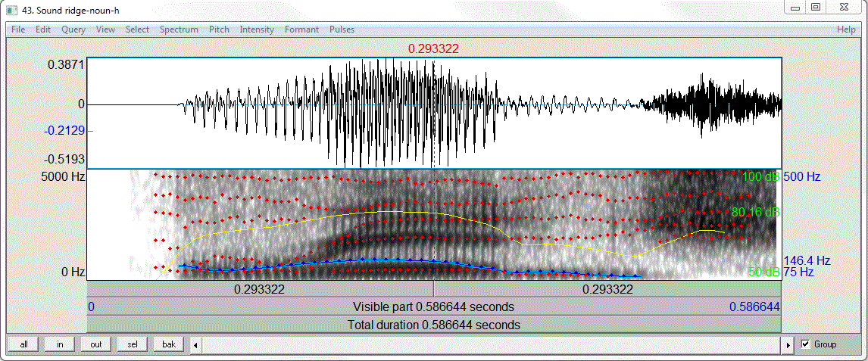This screenshot has height=361, width=868.
Task: Click the 'out' zoom button
Action: (x=96, y=344)
